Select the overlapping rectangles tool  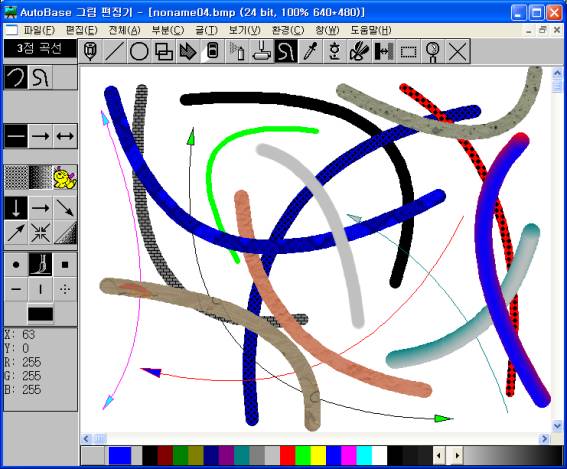163,52
